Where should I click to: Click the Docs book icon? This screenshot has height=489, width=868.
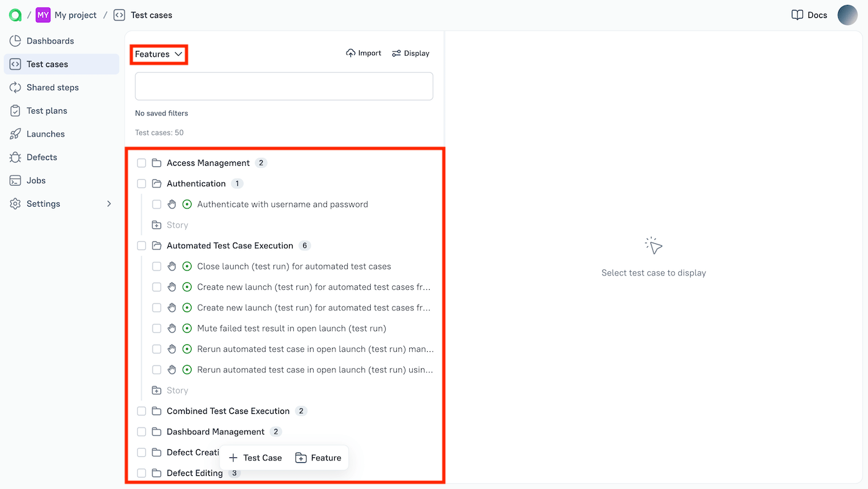797,14
